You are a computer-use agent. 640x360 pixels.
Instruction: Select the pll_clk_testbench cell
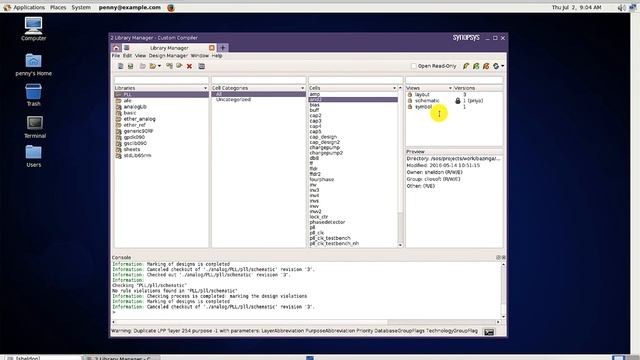point(330,238)
